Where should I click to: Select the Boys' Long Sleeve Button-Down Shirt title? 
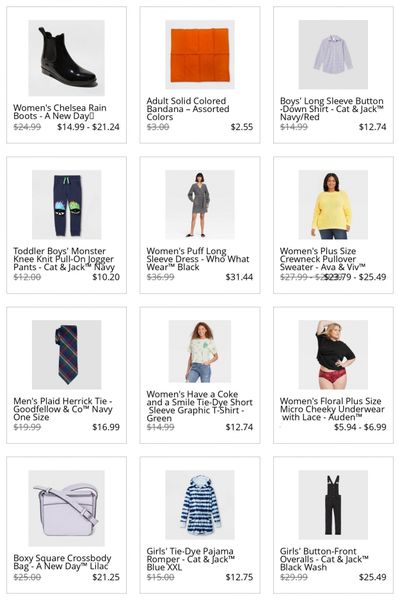click(332, 109)
